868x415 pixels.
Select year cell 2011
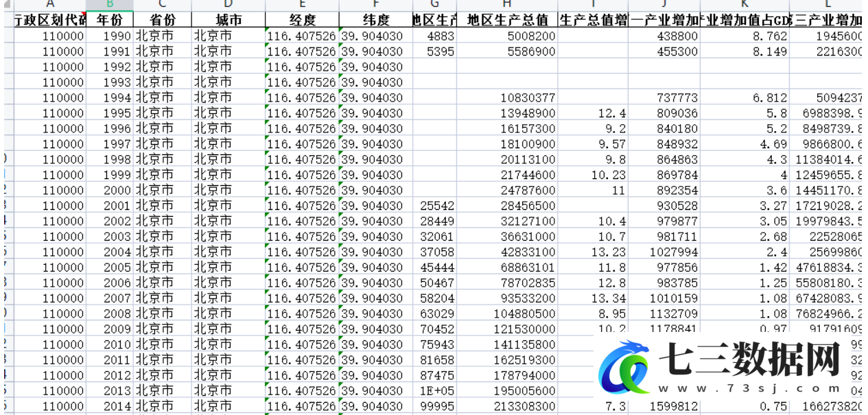click(x=110, y=360)
